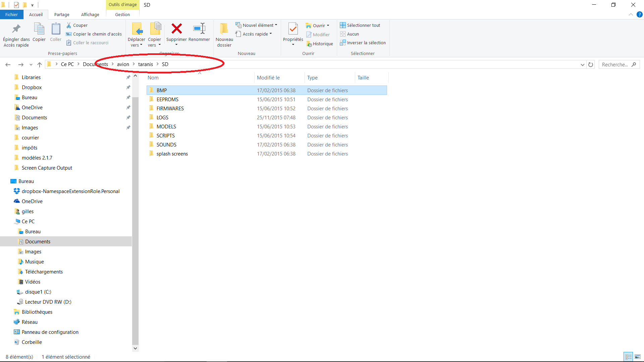Open Propriétés properties icon
This screenshot has height=362, width=644.
tap(293, 29)
